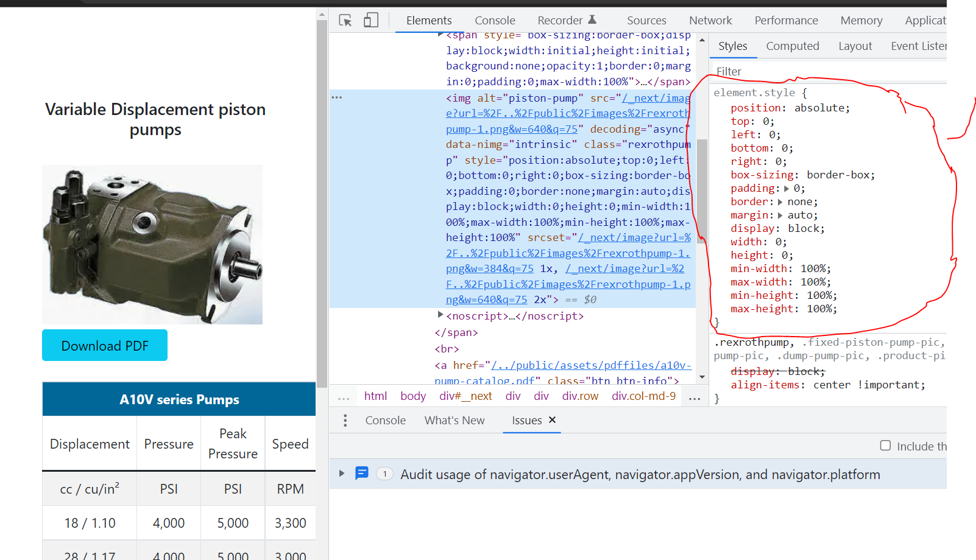Screen dimensions: 976x560
Task: Select the div.col-md-9 breadcrumb item
Action: coord(643,396)
